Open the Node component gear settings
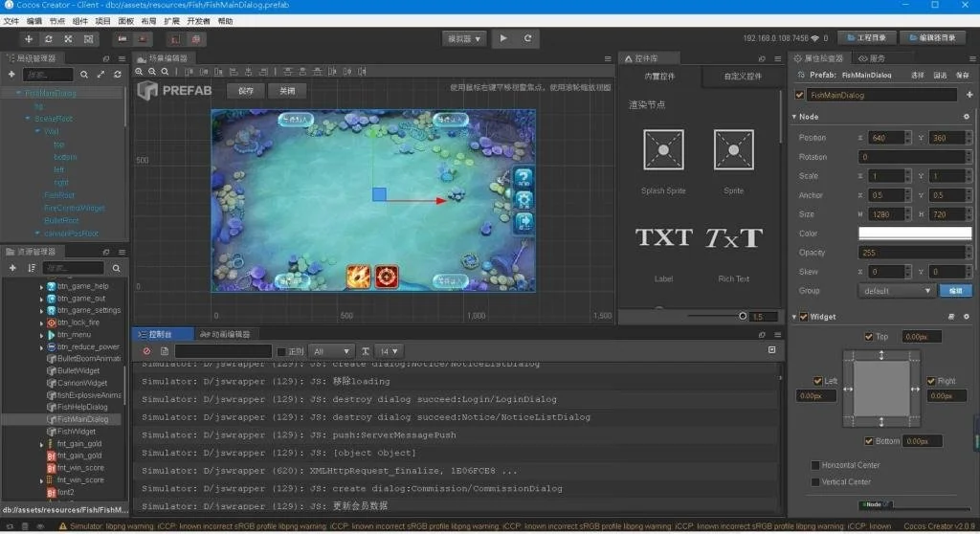The width and height of the screenshot is (980, 534). point(966,117)
